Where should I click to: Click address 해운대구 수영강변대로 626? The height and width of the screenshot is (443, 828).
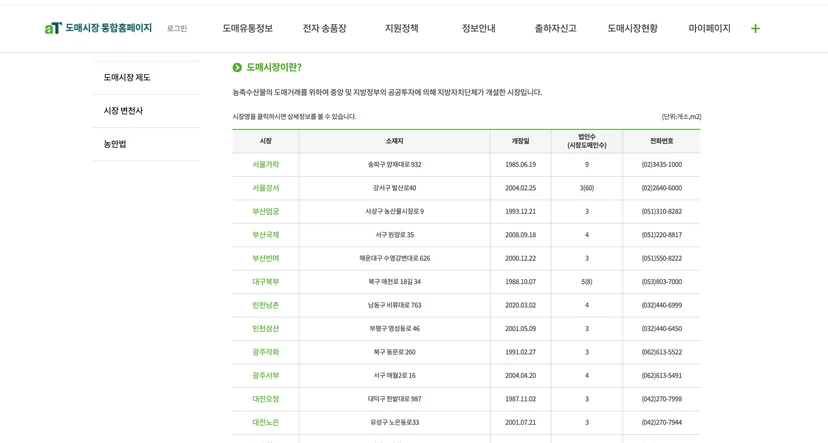394,258
